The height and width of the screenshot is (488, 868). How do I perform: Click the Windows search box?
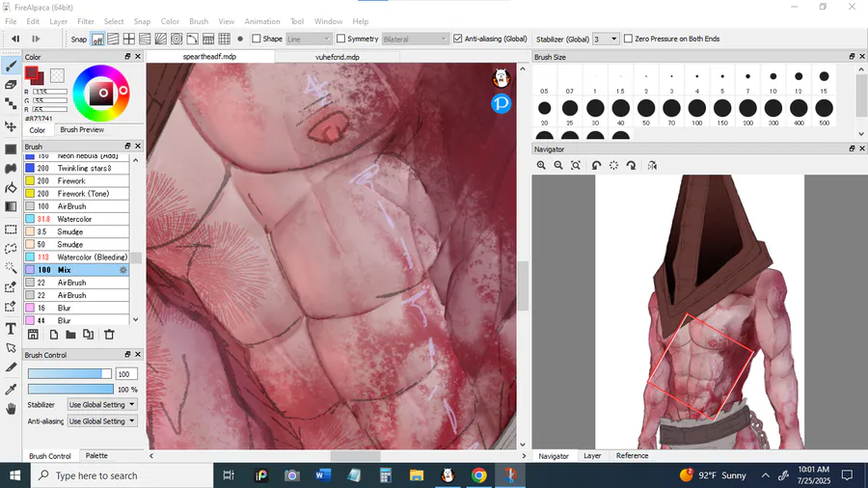pos(122,475)
